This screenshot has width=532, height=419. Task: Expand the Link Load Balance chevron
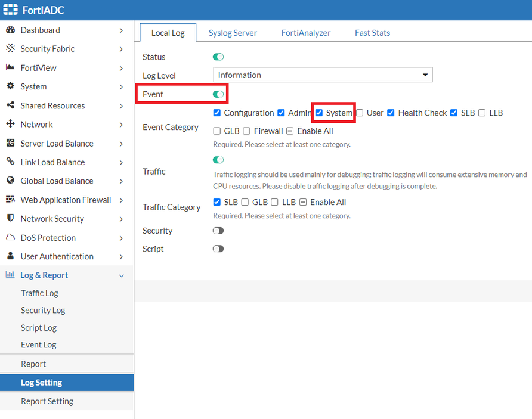[x=122, y=162]
